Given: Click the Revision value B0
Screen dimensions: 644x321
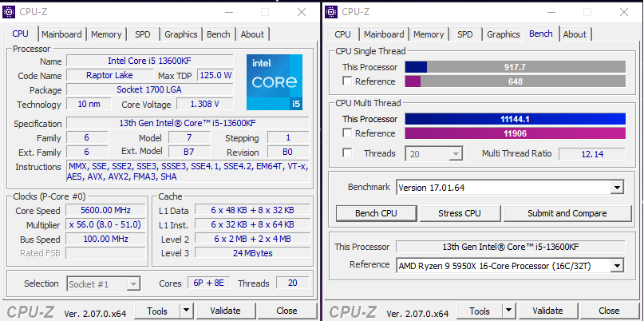Looking at the screenshot, I should [288, 152].
